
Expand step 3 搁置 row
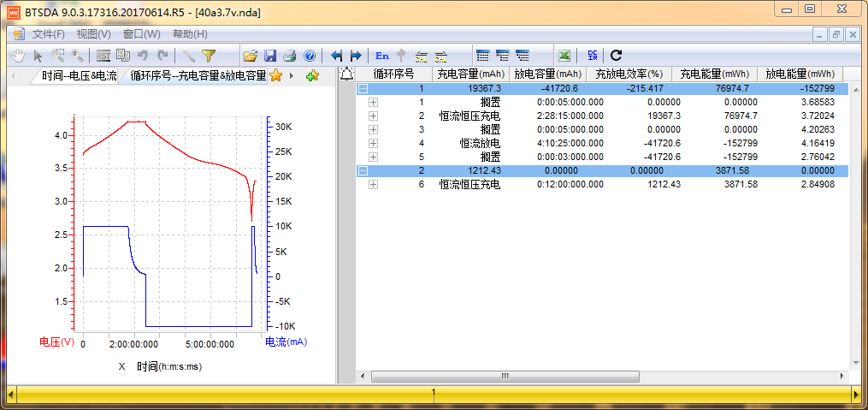pyautogui.click(x=373, y=129)
